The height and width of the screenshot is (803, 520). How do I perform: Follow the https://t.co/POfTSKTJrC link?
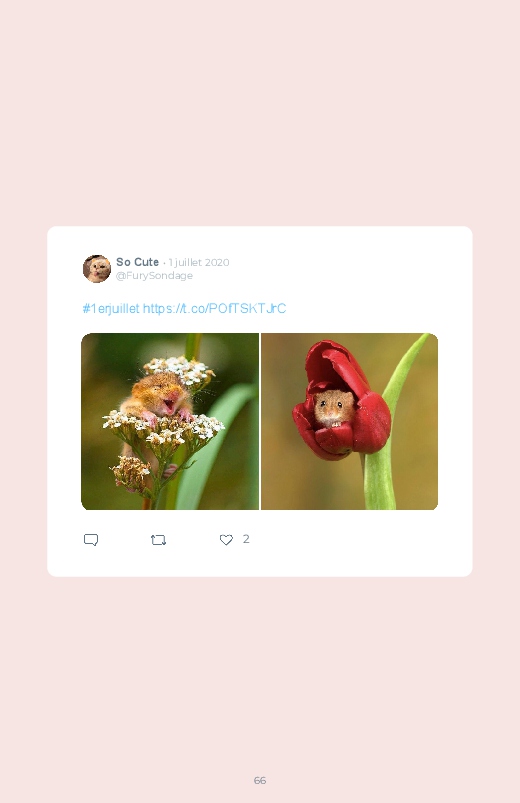214,308
